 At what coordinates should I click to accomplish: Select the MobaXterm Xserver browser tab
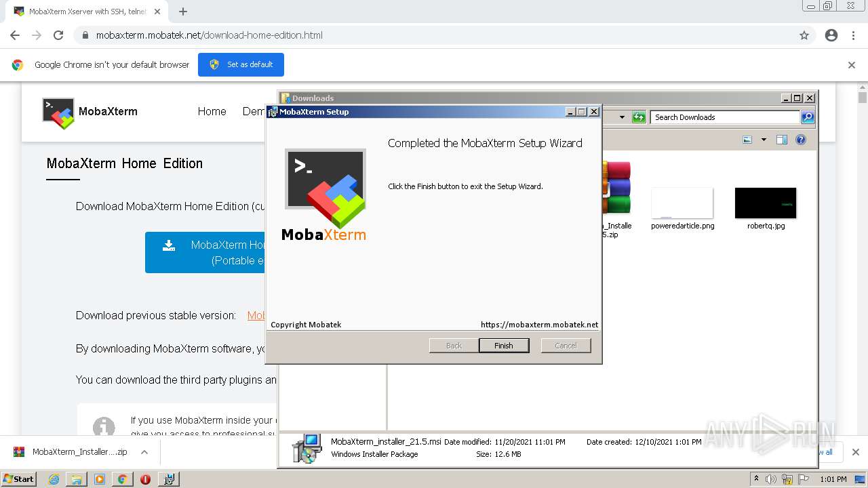coord(87,12)
